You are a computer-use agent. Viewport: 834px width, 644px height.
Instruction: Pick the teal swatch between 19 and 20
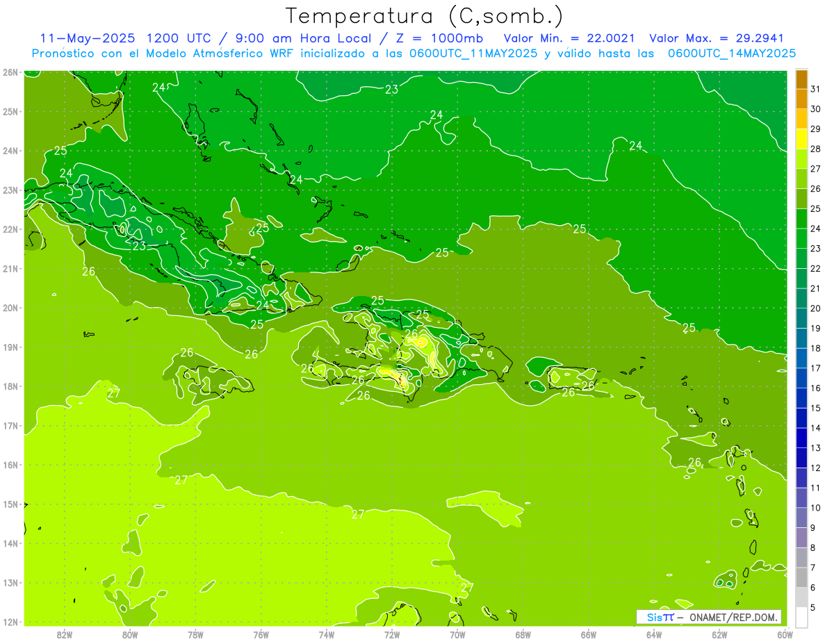click(x=801, y=317)
